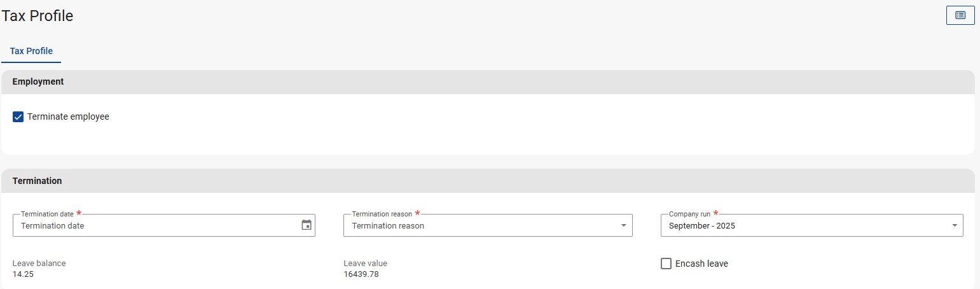Click into the Termination date input field
Screen dimensions: 980x289
[153, 225]
